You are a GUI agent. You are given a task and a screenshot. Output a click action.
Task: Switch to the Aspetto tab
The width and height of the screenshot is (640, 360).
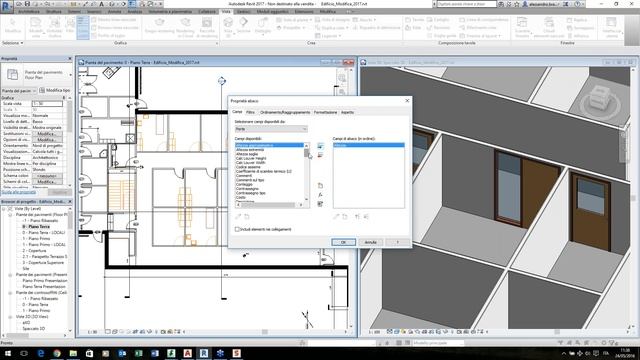click(x=347, y=112)
